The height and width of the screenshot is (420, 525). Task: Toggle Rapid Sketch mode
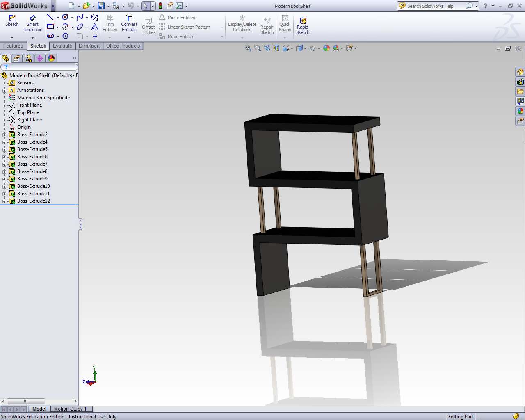303,26
